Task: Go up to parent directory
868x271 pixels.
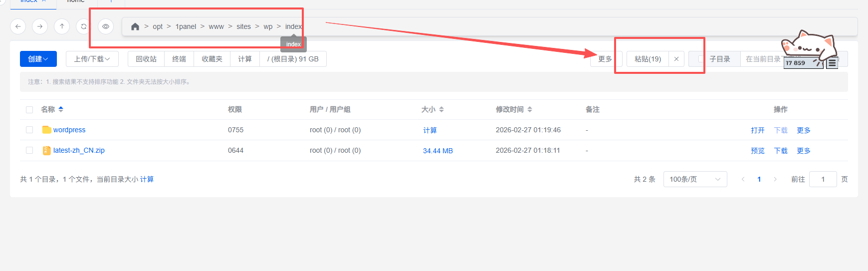Action: point(62,26)
